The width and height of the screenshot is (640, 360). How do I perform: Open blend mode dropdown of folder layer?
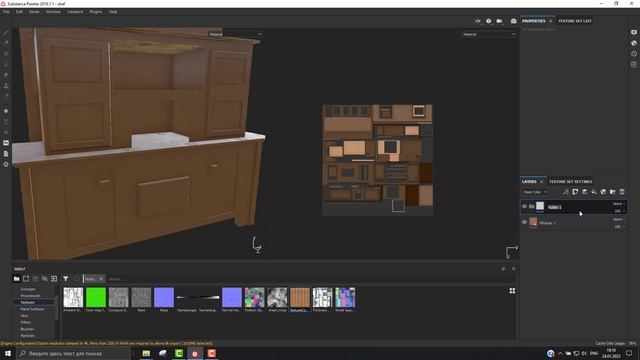click(619, 204)
